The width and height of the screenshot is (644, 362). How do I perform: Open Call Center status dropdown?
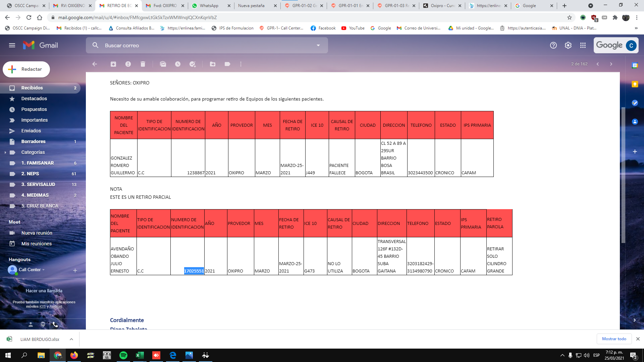point(43,269)
